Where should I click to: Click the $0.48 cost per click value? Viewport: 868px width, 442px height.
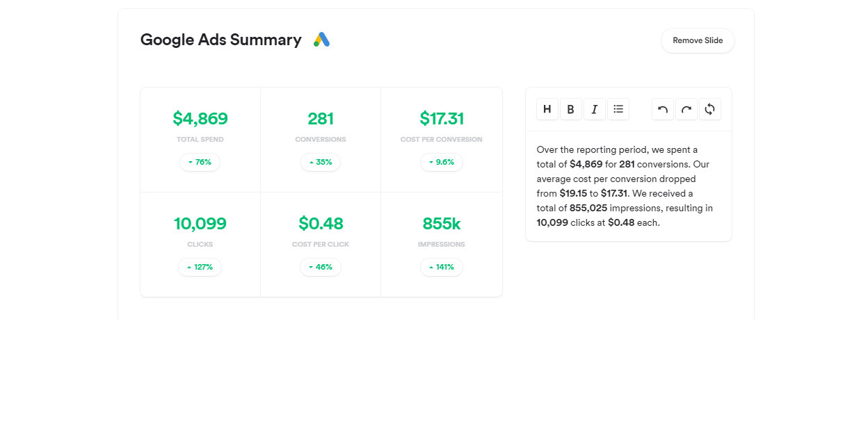tap(321, 224)
